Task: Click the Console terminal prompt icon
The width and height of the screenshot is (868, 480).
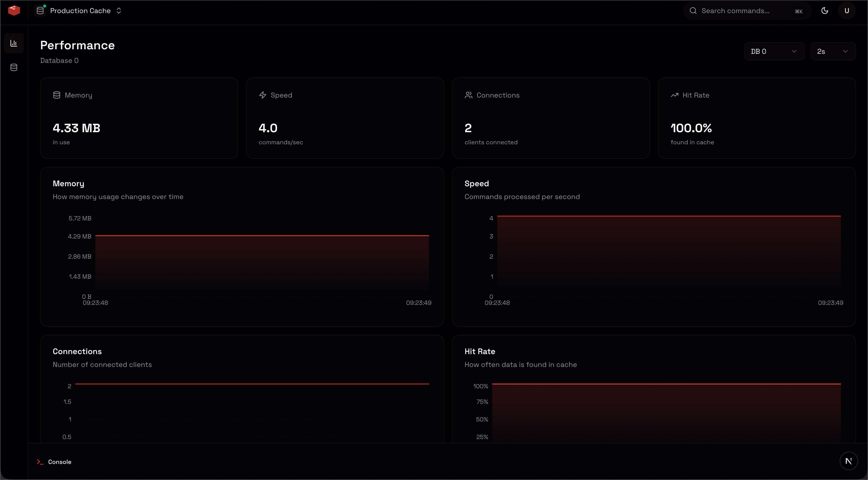Action: tap(40, 462)
